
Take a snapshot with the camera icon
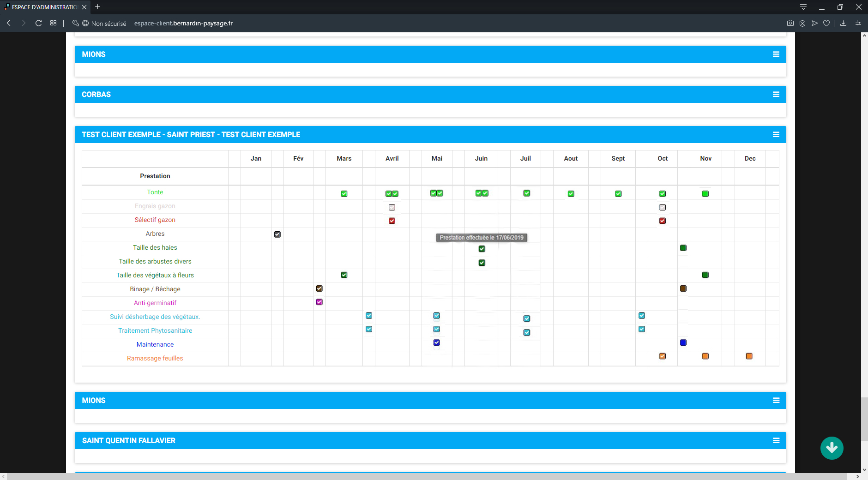pos(790,23)
